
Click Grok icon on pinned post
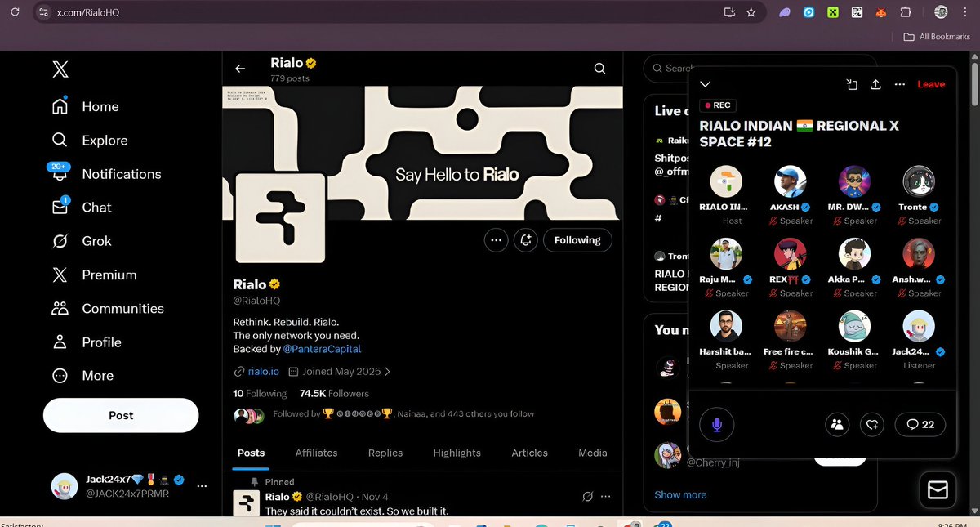click(x=587, y=497)
